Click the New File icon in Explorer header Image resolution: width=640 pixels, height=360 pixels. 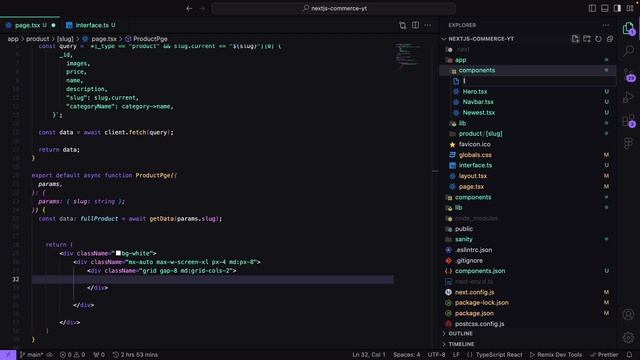pyautogui.click(x=575, y=39)
